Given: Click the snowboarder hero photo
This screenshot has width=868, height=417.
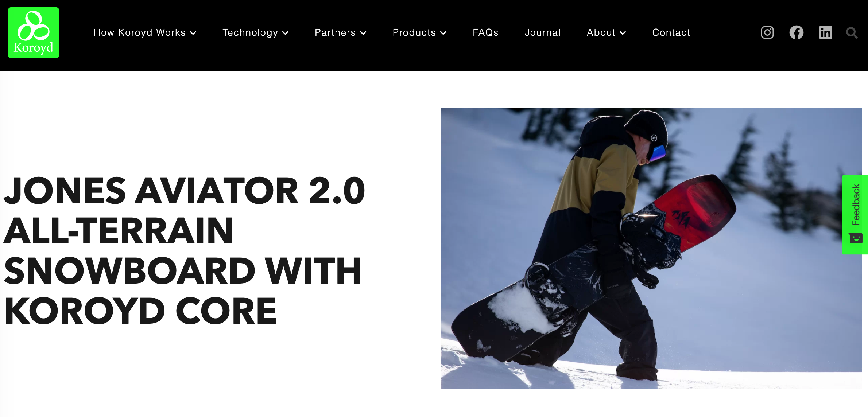Looking at the screenshot, I should (651, 249).
